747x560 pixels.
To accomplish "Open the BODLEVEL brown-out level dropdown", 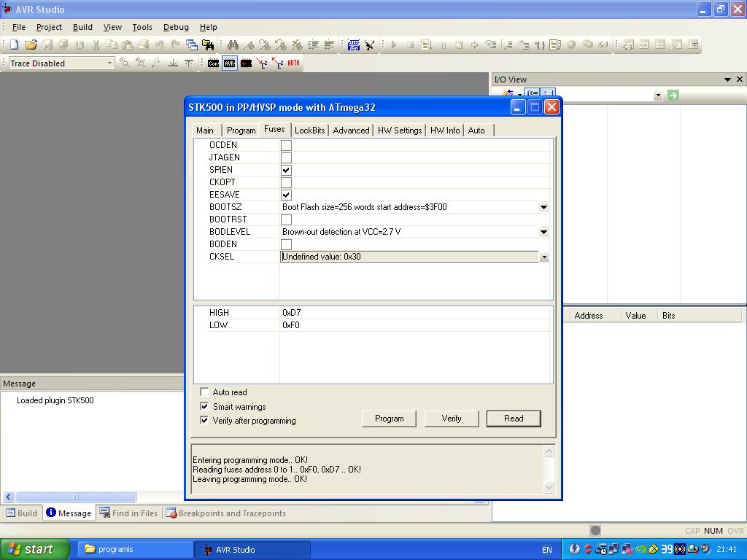I will click(543, 232).
